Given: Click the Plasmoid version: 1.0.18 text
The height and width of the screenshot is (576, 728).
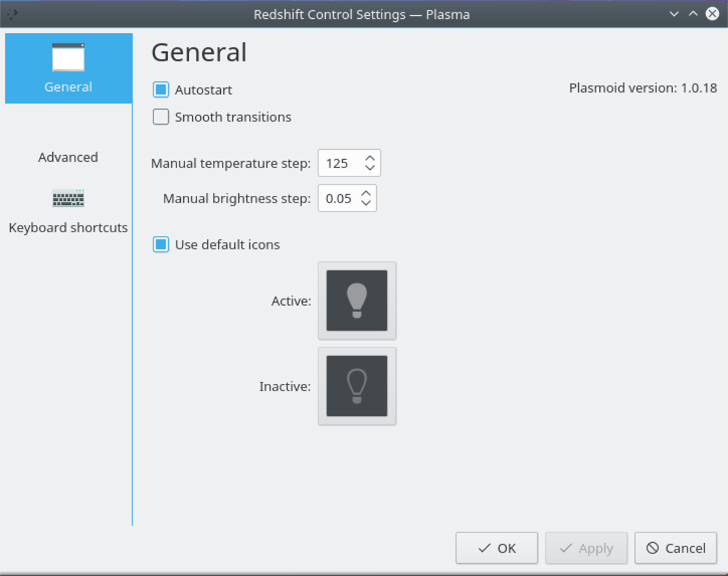Looking at the screenshot, I should (x=643, y=88).
